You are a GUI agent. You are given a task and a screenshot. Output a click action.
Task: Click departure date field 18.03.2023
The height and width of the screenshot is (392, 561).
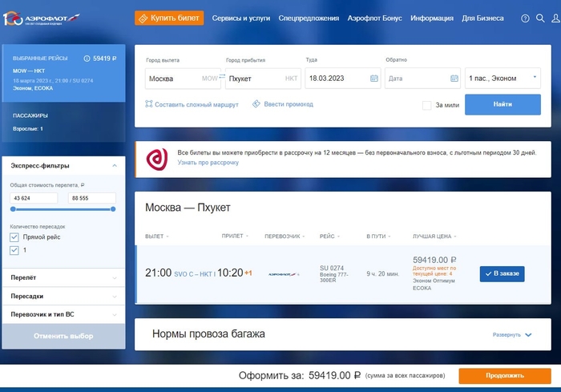click(x=343, y=78)
